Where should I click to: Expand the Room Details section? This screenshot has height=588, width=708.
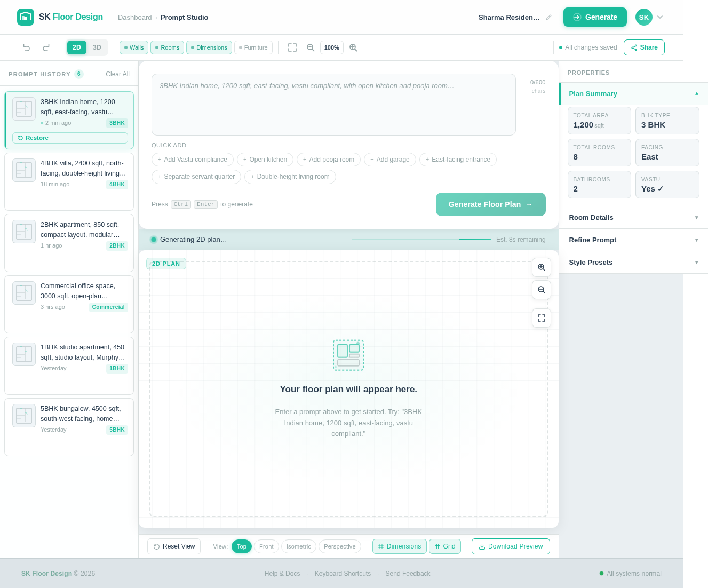(633, 218)
